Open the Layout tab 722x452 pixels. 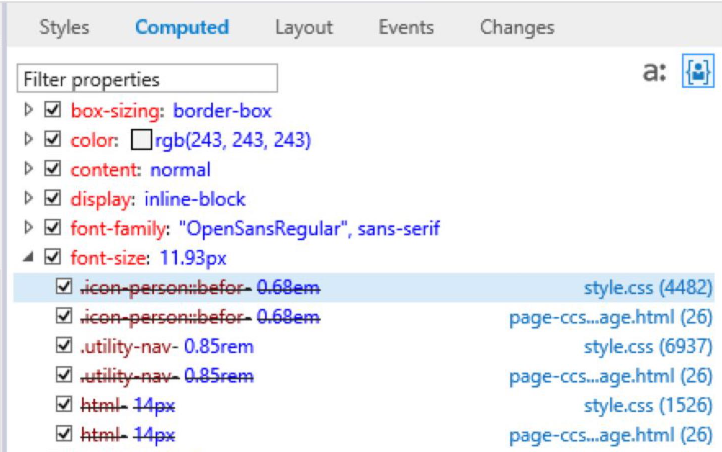tap(304, 27)
